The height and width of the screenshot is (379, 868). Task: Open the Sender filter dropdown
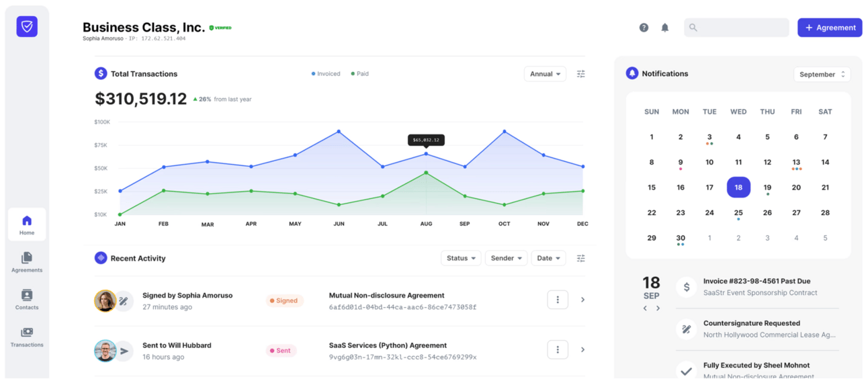click(506, 258)
